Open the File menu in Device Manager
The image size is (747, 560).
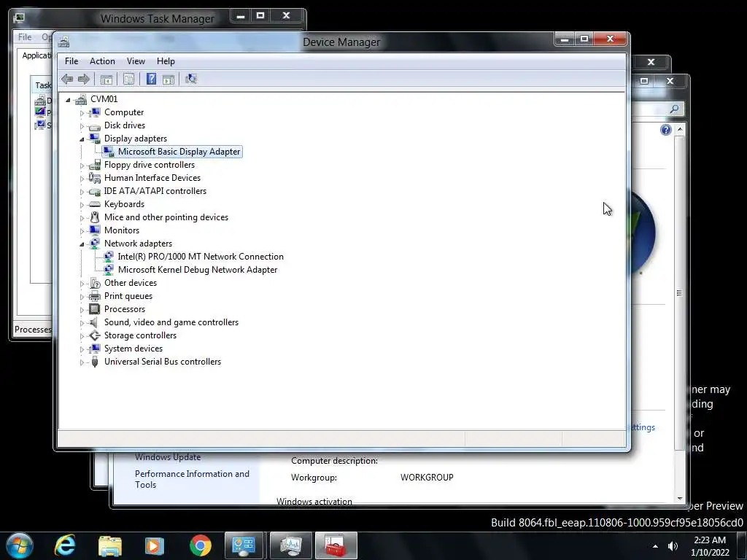[71, 61]
